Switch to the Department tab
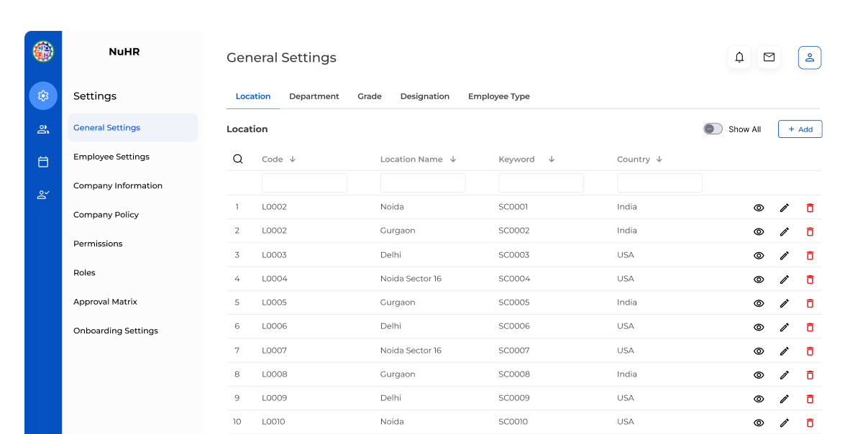 tap(314, 96)
